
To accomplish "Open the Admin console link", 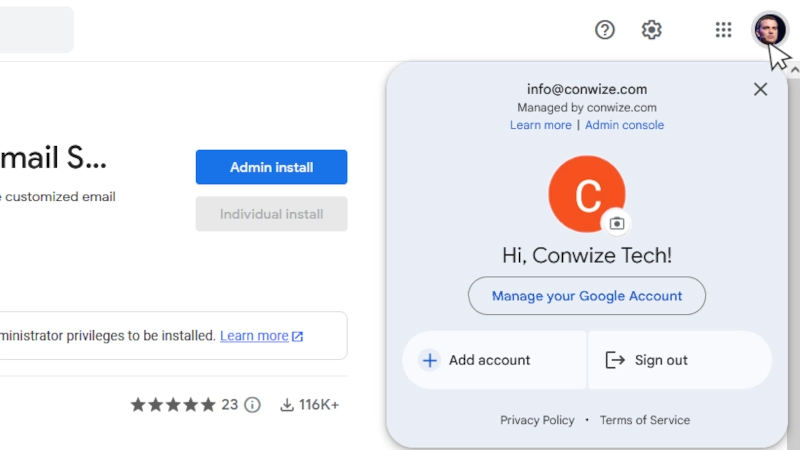I will click(624, 125).
